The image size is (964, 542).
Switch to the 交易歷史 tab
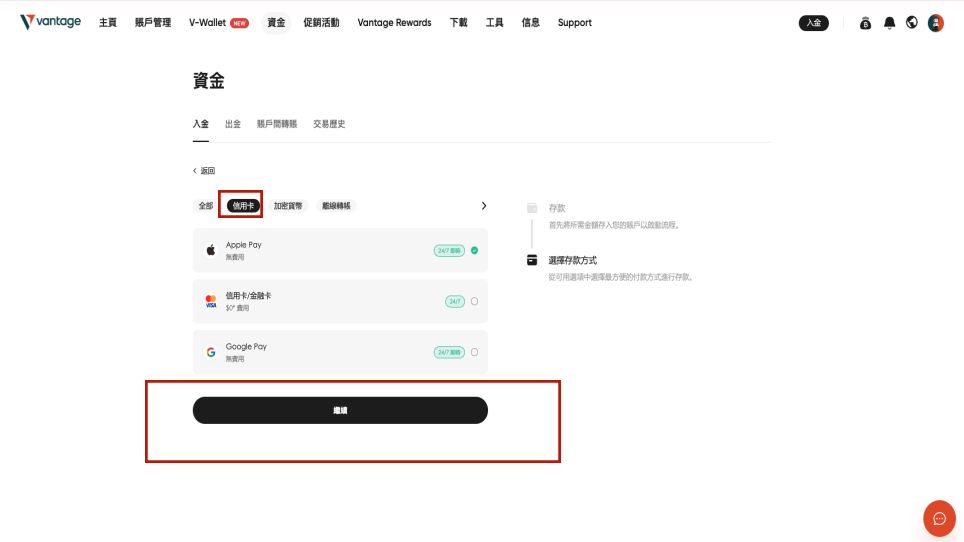click(x=329, y=124)
